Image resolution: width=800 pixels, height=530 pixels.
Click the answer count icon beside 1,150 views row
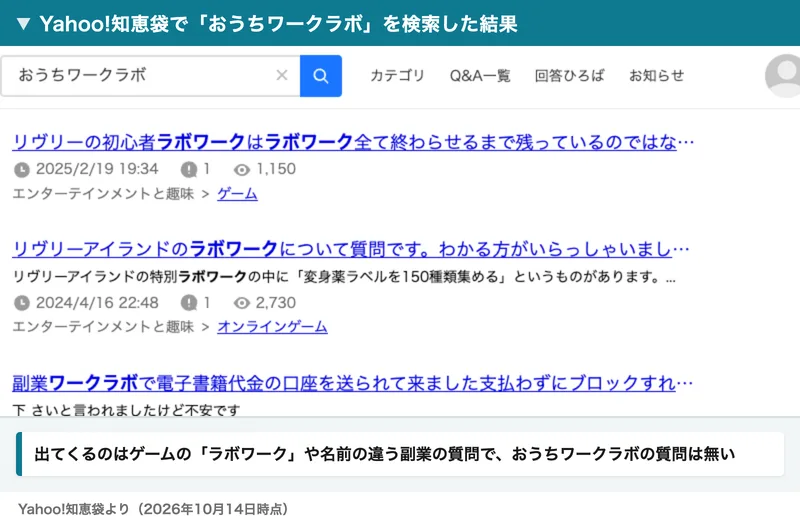189,169
